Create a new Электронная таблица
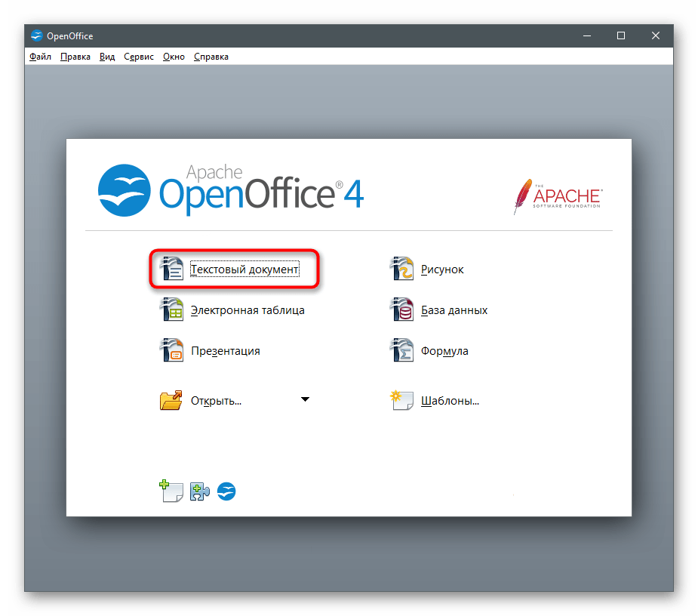Viewport: 698px width, 616px height. click(248, 310)
